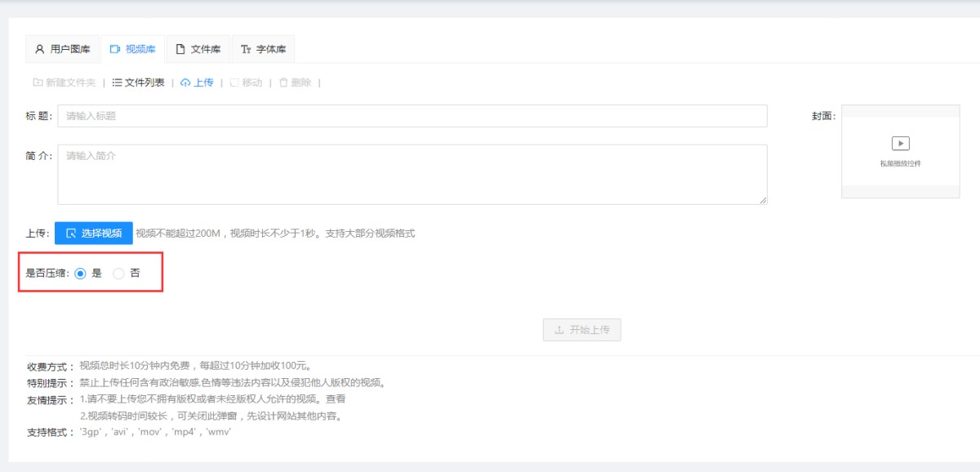The height and width of the screenshot is (472, 980).
Task: Switch to the 视频库 tab
Action: [x=132, y=49]
